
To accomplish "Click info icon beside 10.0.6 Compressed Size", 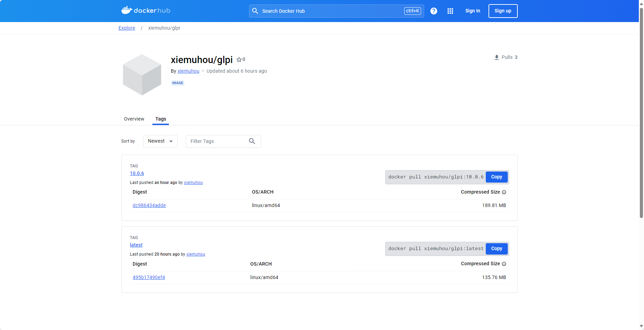I will coord(504,192).
